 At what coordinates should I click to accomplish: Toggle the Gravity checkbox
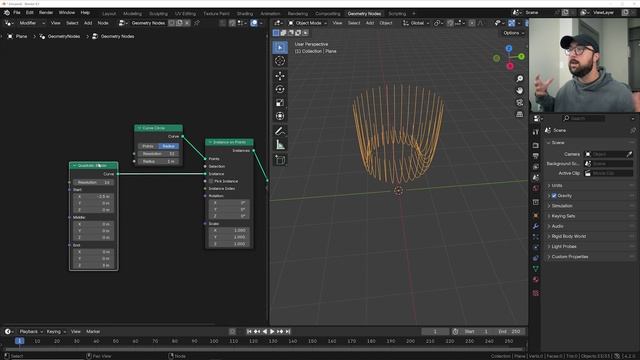(x=554, y=196)
